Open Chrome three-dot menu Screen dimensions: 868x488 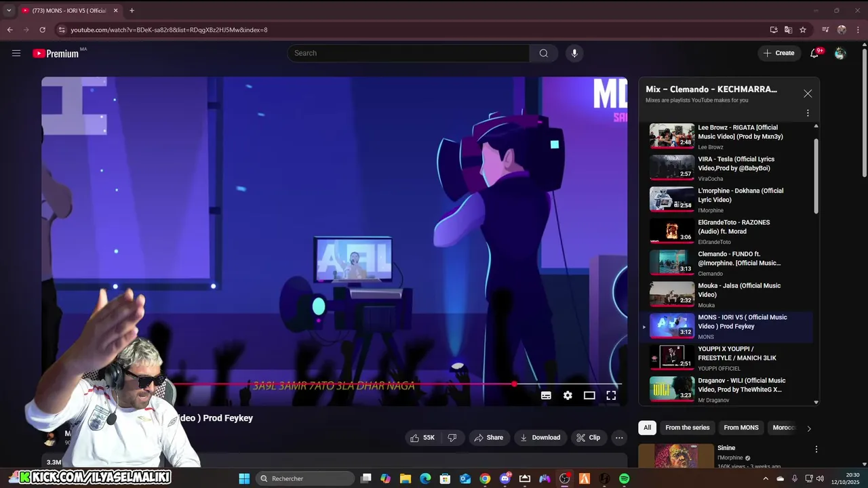click(x=858, y=30)
